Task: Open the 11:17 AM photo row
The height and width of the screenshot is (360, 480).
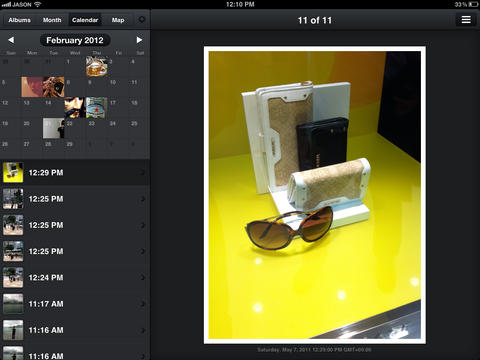Action: tap(75, 304)
